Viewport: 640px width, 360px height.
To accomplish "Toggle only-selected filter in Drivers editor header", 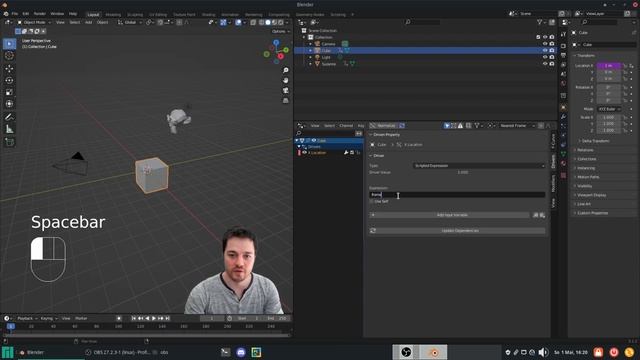I will coord(447,126).
